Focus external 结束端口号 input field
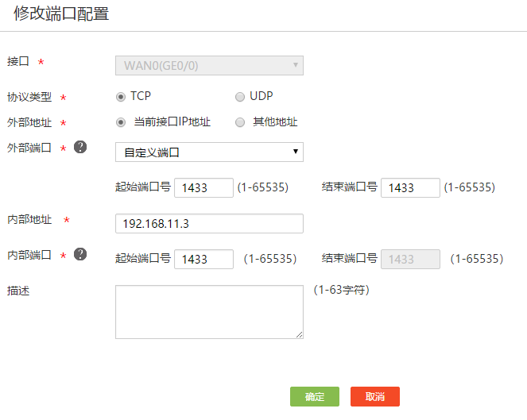Viewport: 527px width, 420px height. (410, 188)
